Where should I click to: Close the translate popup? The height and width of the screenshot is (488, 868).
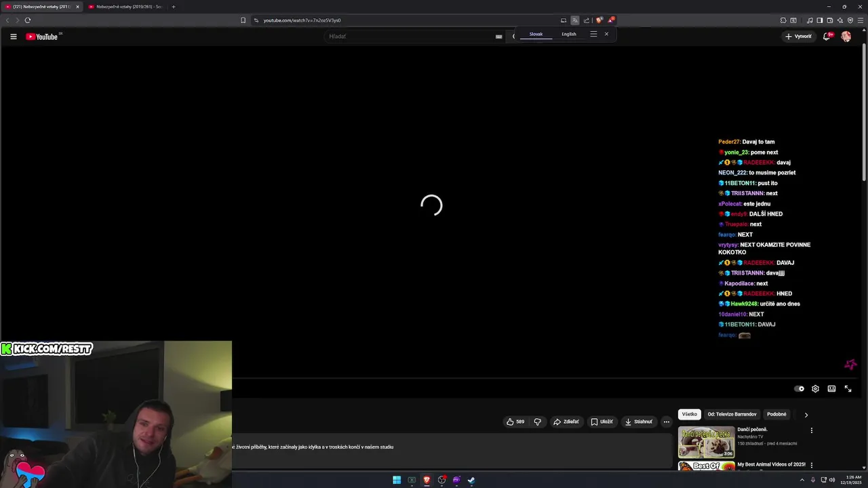tap(606, 34)
